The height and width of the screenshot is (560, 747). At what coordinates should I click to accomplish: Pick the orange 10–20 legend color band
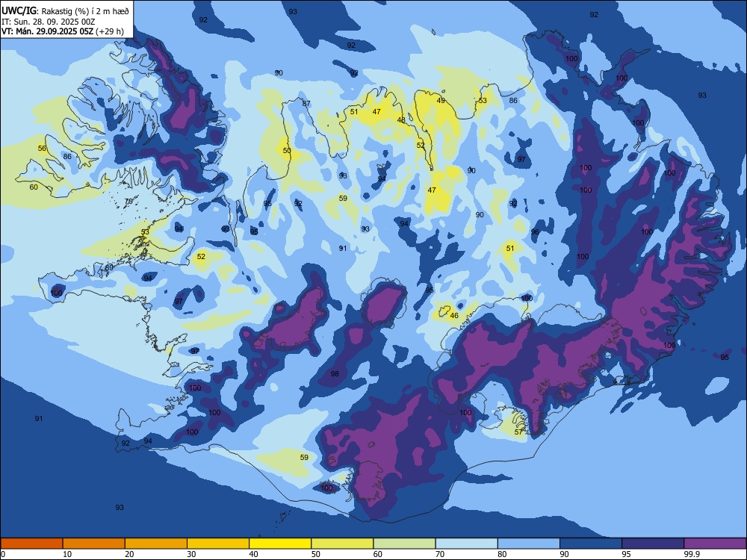coord(94,544)
